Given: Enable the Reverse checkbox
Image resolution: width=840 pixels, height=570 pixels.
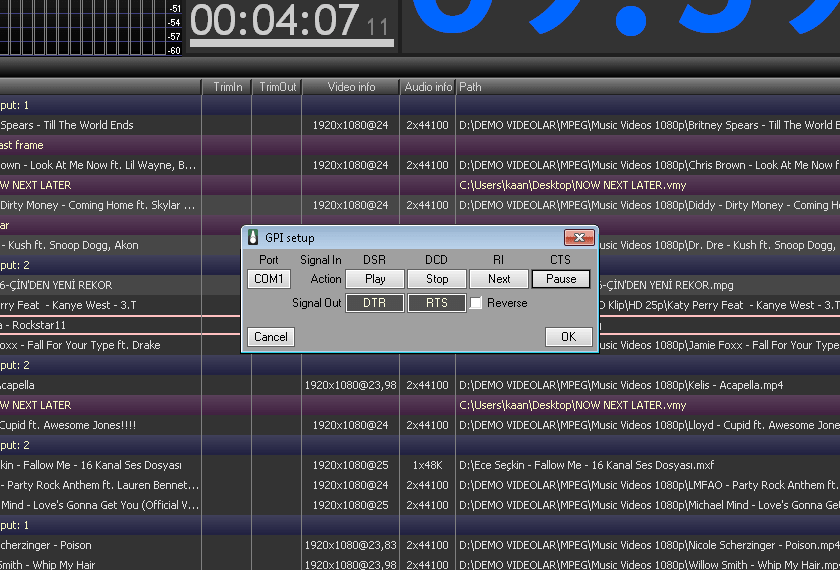Looking at the screenshot, I should [477, 303].
